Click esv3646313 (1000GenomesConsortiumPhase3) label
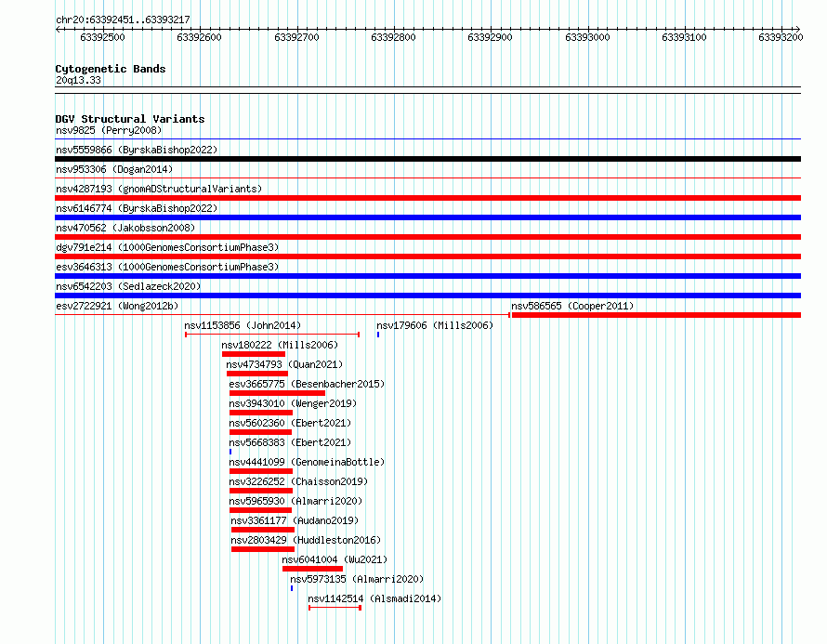Screen dimensions: 827x644 (x=167, y=267)
